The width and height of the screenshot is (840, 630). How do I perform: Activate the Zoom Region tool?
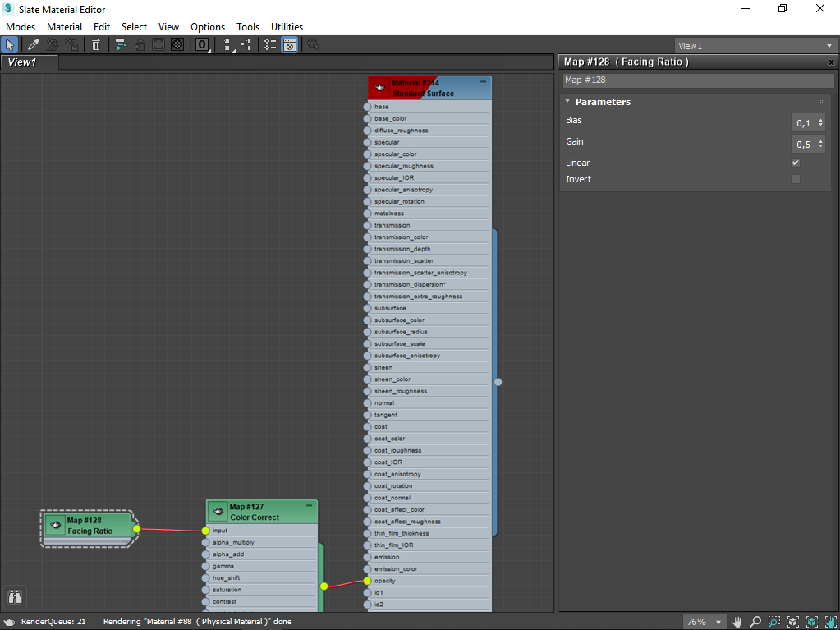click(773, 621)
